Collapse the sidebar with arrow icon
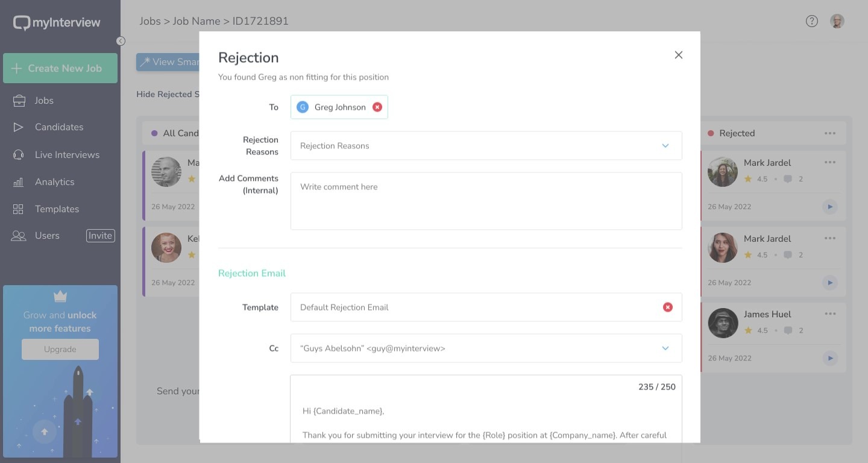The height and width of the screenshot is (463, 868). click(121, 41)
